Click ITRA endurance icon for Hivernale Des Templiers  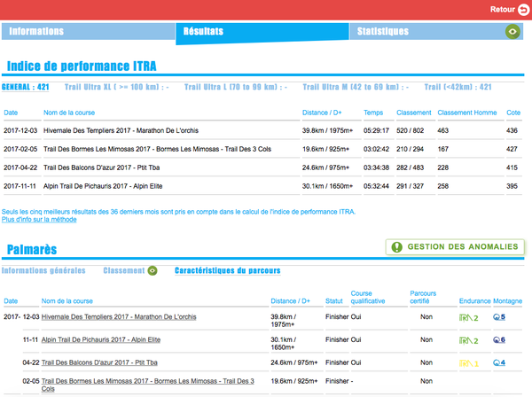pyautogui.click(x=468, y=316)
